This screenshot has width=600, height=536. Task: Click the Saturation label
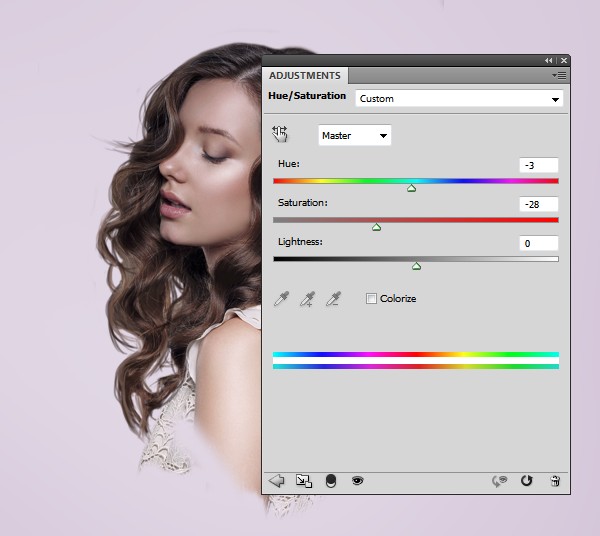303,203
